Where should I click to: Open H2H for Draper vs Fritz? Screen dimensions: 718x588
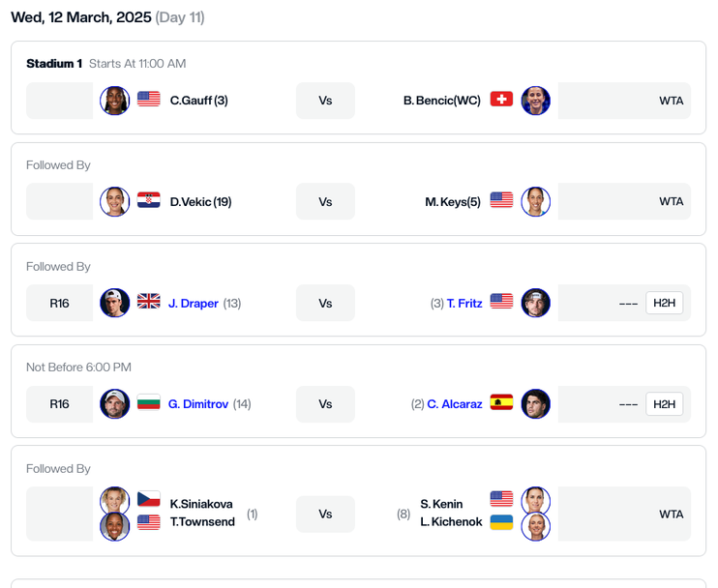click(x=664, y=303)
